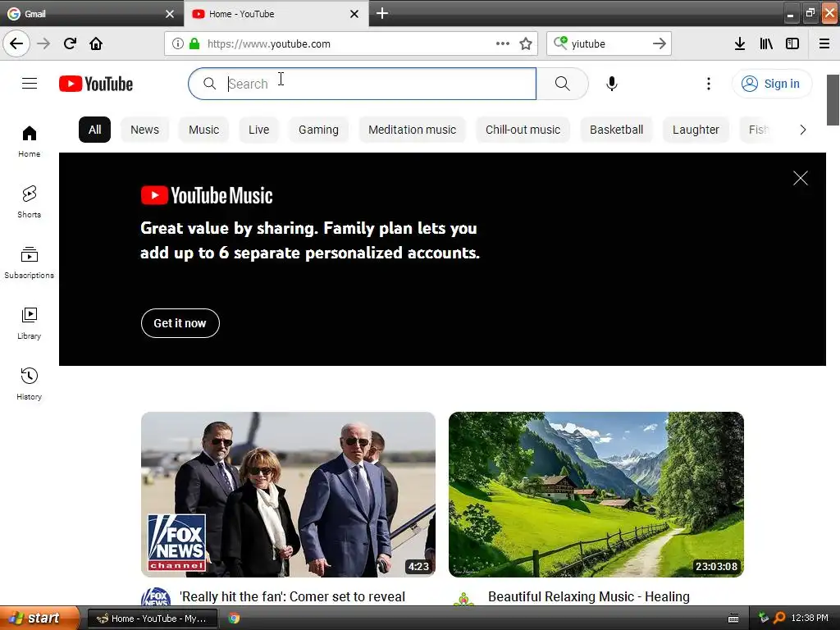Reload the current page
The width and height of the screenshot is (840, 630).
point(70,43)
